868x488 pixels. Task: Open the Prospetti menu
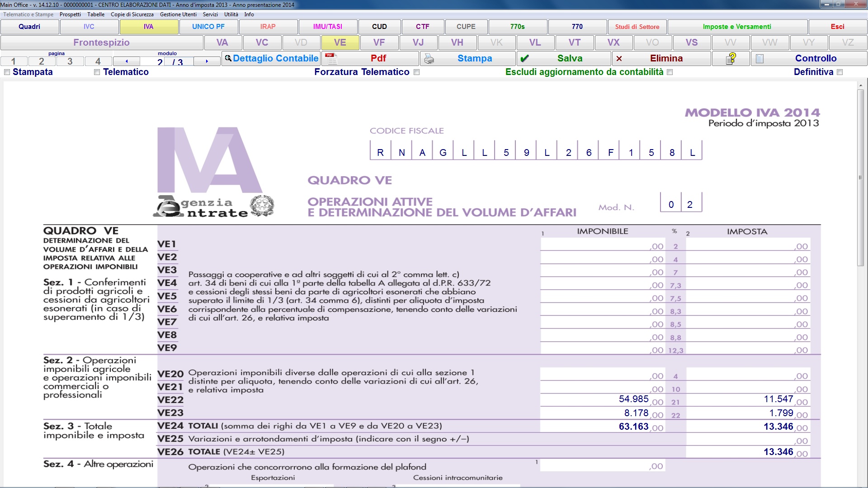tap(70, 14)
